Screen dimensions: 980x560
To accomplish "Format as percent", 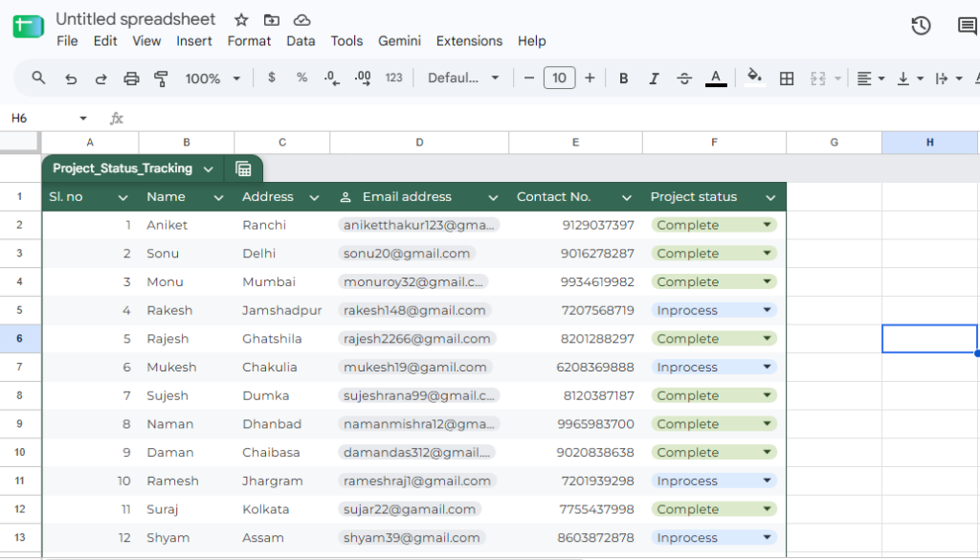I will click(301, 78).
